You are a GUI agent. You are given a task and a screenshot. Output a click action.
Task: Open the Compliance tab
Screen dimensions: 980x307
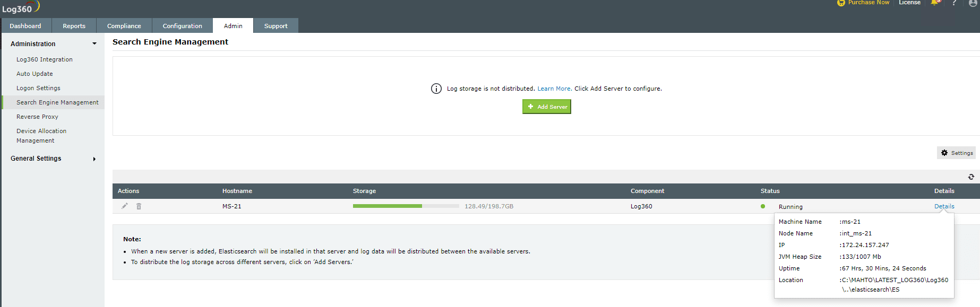click(x=124, y=25)
